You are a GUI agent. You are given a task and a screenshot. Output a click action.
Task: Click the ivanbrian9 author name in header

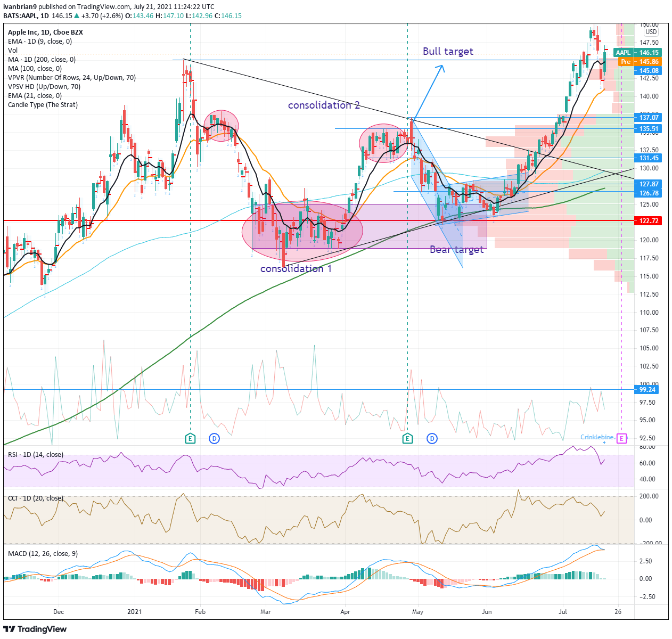pyautogui.click(x=20, y=7)
